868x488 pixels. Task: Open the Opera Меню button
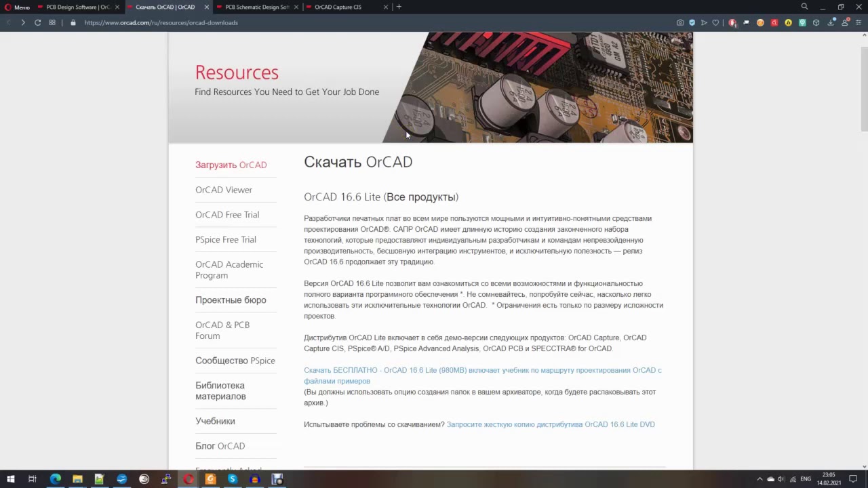point(17,7)
